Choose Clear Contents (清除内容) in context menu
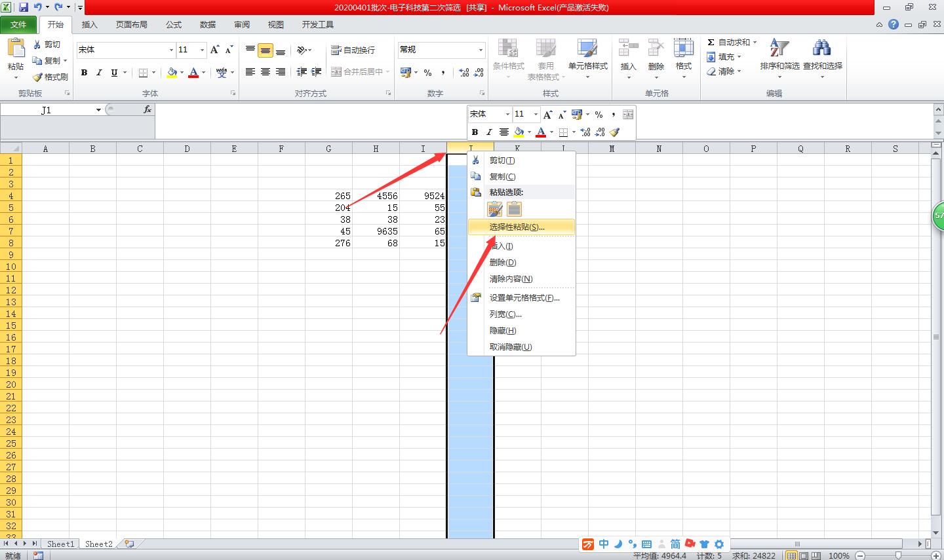Viewport: 944px width, 560px height. (521, 279)
